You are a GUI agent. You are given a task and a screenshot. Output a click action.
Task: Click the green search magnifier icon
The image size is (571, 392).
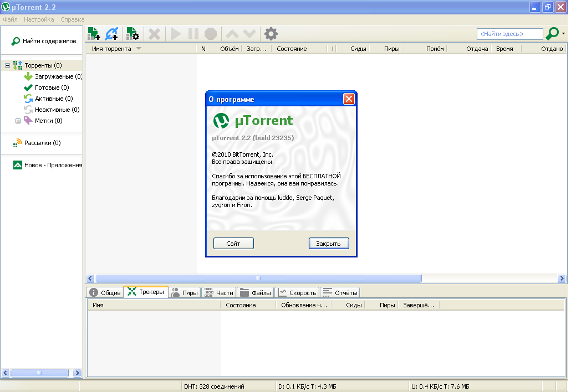point(552,34)
